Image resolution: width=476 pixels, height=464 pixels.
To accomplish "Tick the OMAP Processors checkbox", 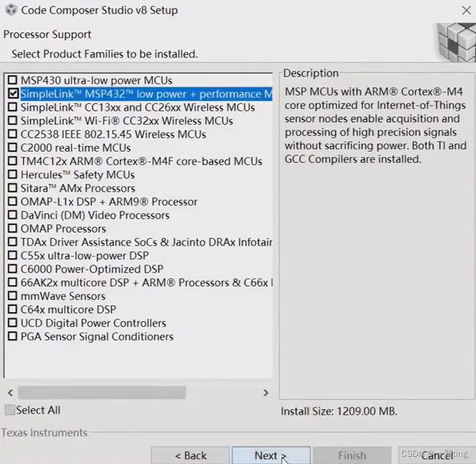I will 12,228.
